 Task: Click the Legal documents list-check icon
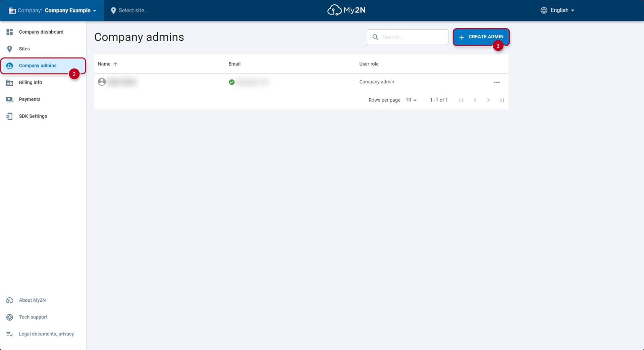coord(10,334)
